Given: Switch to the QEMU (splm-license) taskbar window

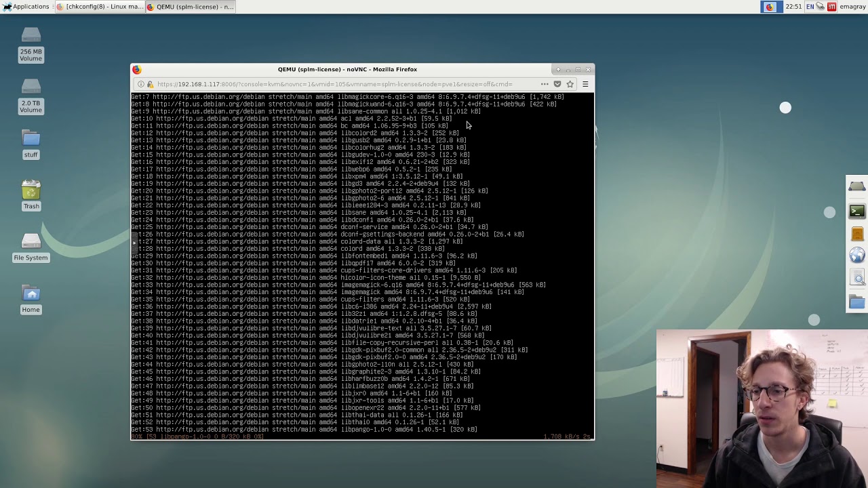Looking at the screenshot, I should pos(190,6).
